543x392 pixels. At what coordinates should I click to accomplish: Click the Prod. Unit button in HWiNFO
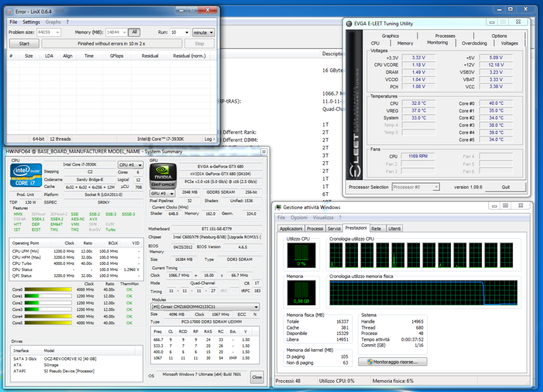tap(26, 194)
